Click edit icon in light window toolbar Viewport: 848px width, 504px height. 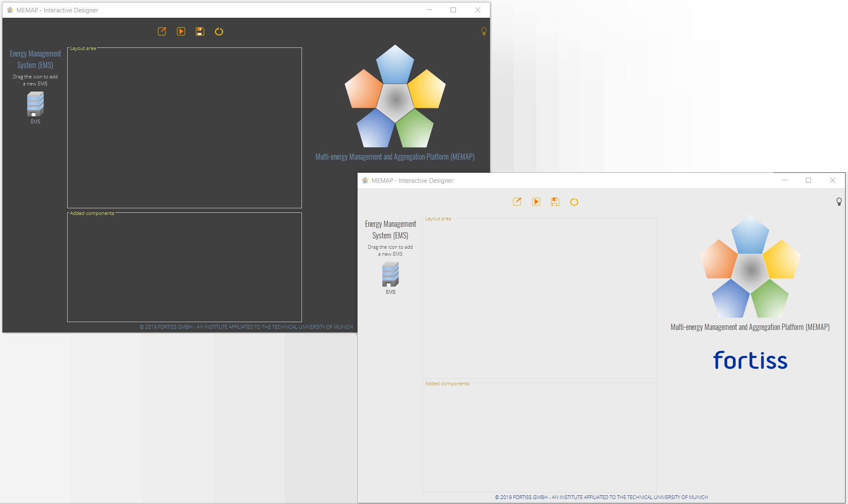517,202
